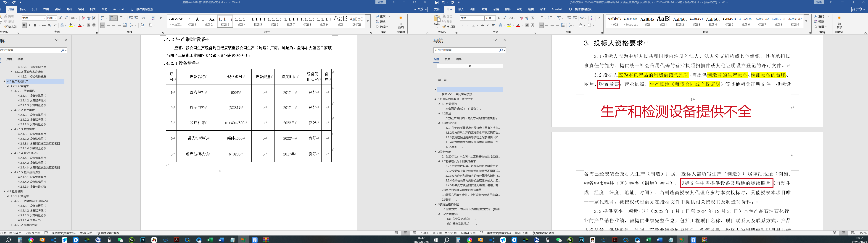This screenshot has height=243, width=868.
Task: Toggle strikethrough in the right Word window
Action: point(483,25)
